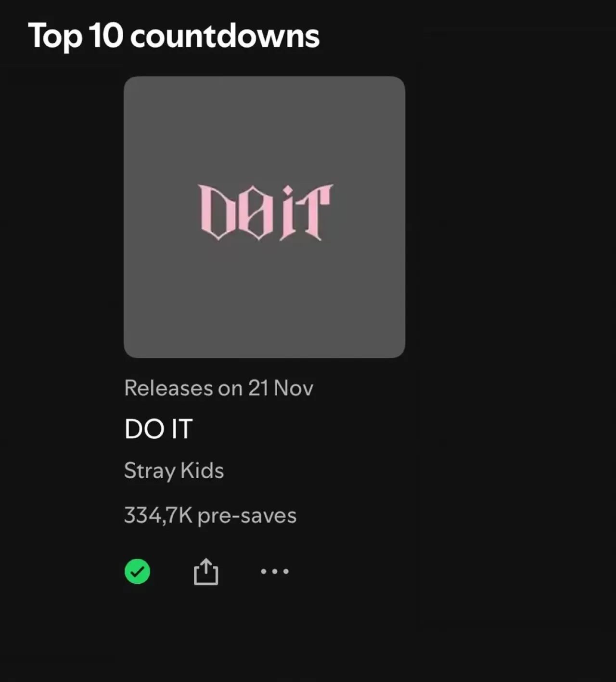Screen dimensions: 616x682
Task: Open the three-dot more options menu
Action: pyautogui.click(x=274, y=571)
